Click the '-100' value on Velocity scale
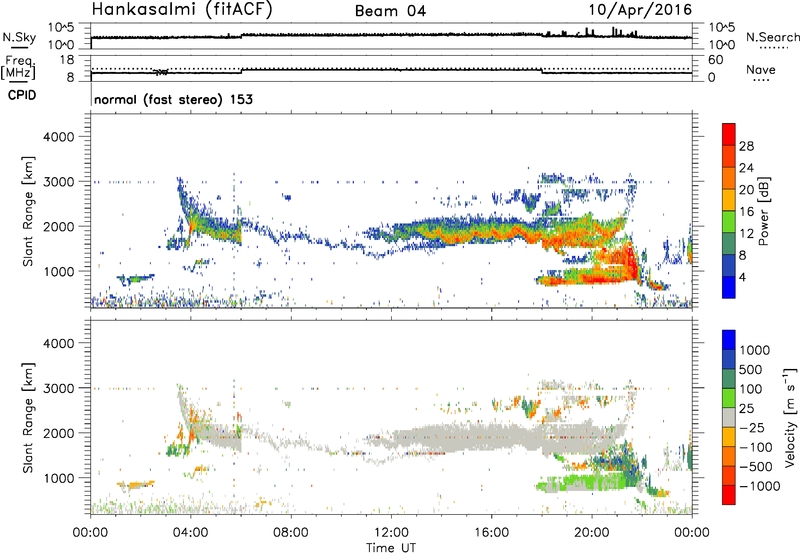800x554 pixels. tap(755, 447)
